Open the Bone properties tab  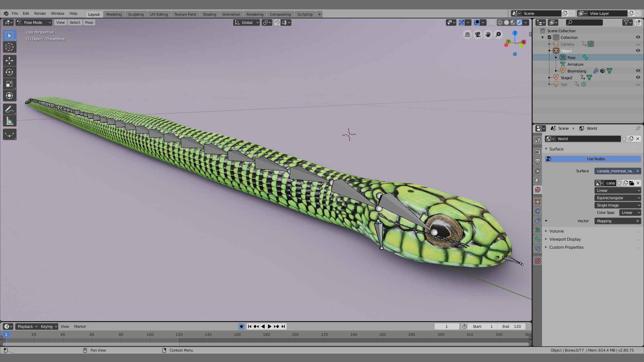click(x=538, y=239)
